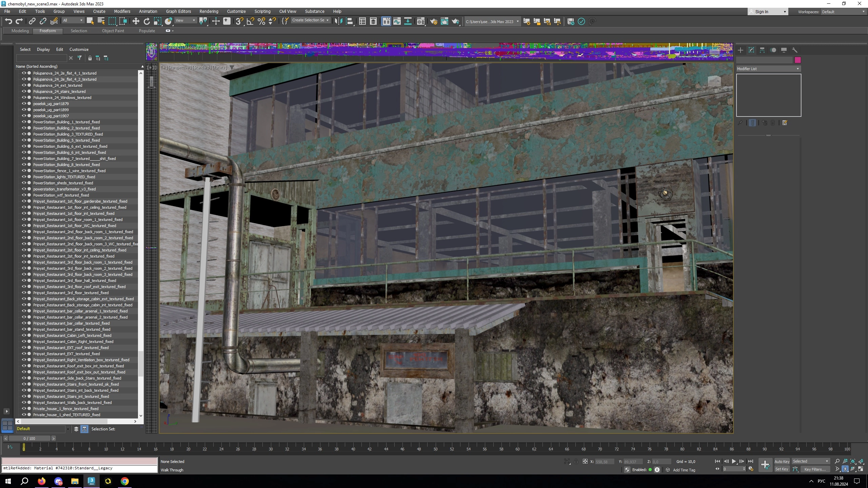Click the pink object color swatch
Image resolution: width=868 pixels, height=488 pixels.
797,60
